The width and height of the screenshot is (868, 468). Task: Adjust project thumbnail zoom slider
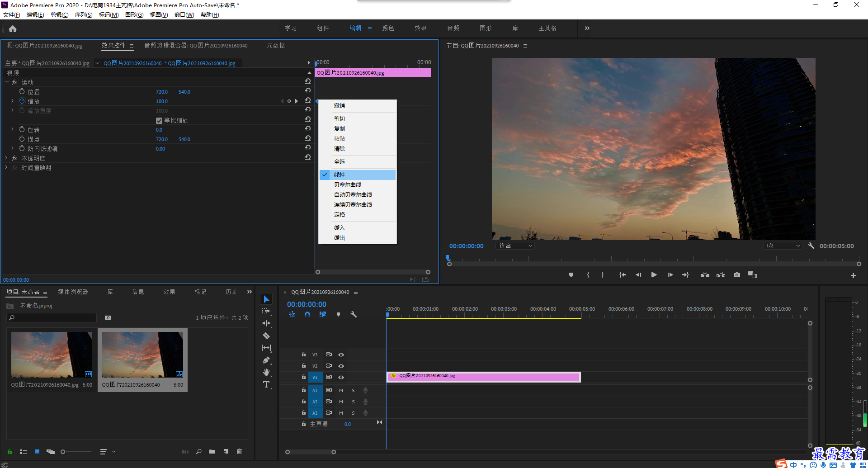pos(63,451)
